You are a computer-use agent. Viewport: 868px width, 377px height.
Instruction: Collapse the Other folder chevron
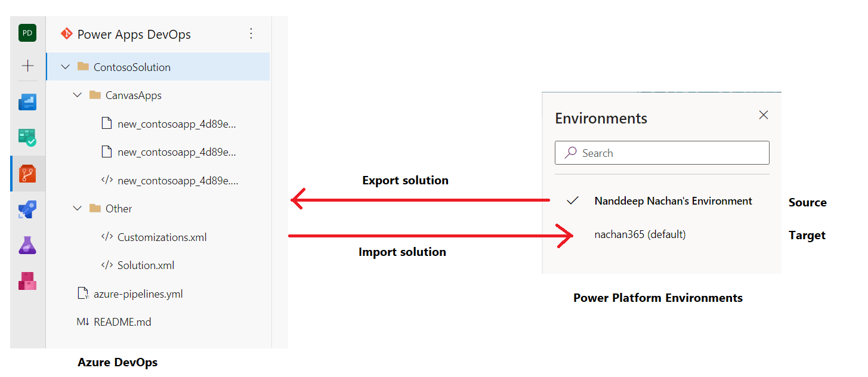pos(77,208)
